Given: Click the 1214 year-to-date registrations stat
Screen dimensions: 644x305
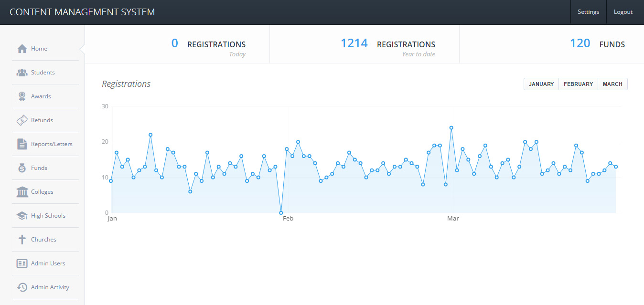Looking at the screenshot, I should coord(354,44).
